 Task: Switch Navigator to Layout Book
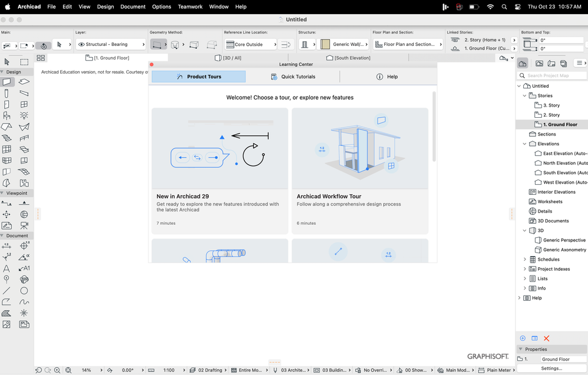pos(551,64)
